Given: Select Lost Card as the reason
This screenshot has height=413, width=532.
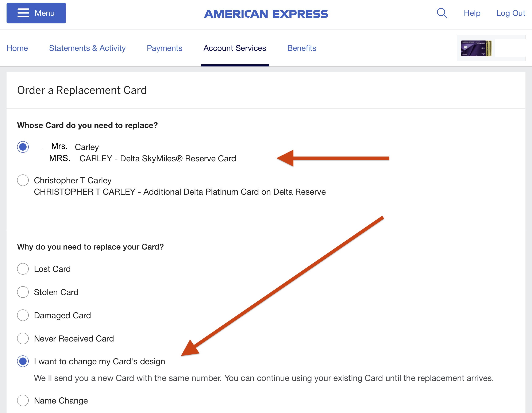Looking at the screenshot, I should click(x=23, y=269).
